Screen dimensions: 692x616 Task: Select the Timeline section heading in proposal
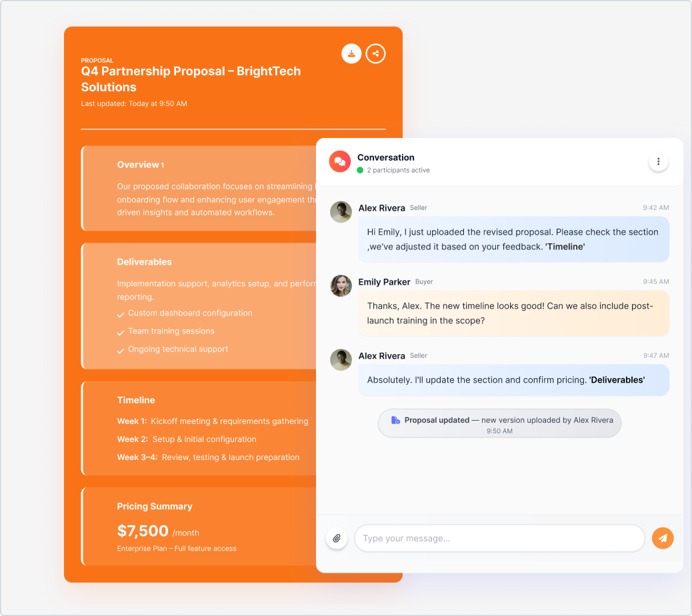pos(136,400)
